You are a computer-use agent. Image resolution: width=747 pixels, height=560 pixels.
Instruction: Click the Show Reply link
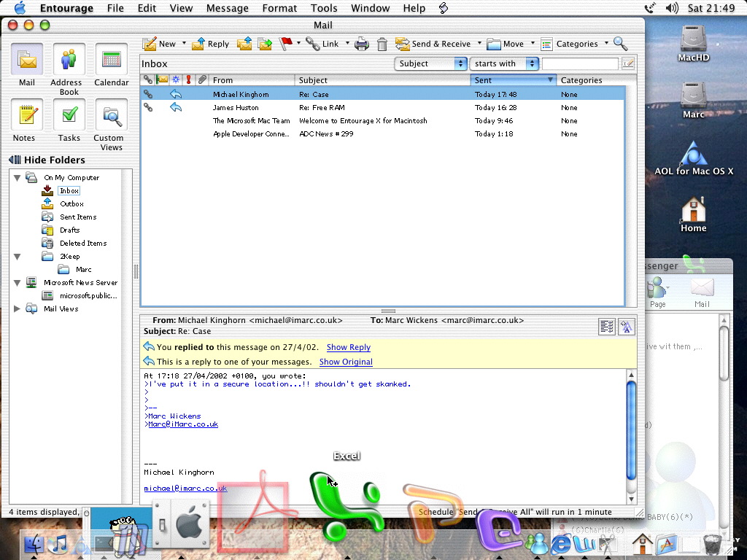pos(348,347)
